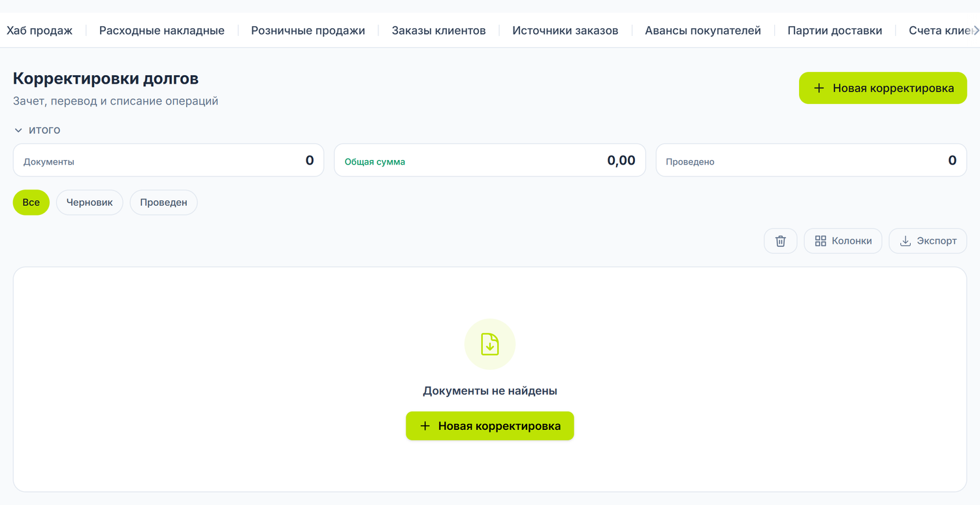
Task: Click the document download icon in empty state
Action: click(490, 344)
